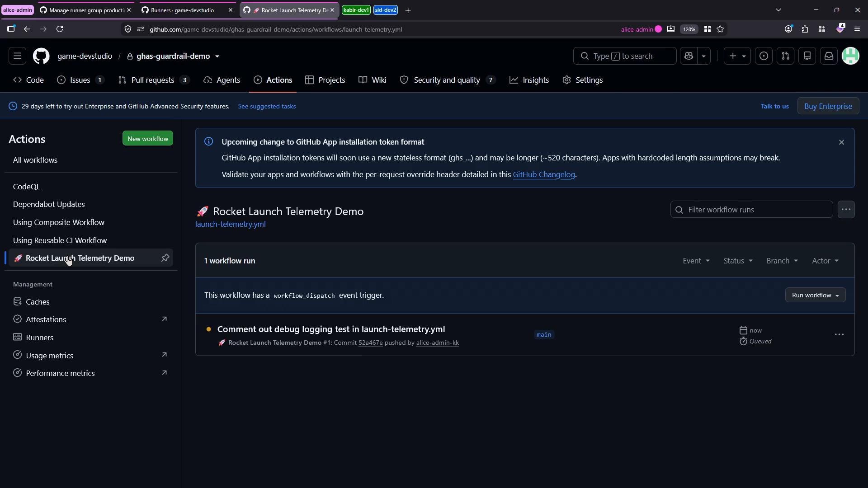Open the Run workflow dropdown
This screenshot has height=488, width=868.
(815, 295)
